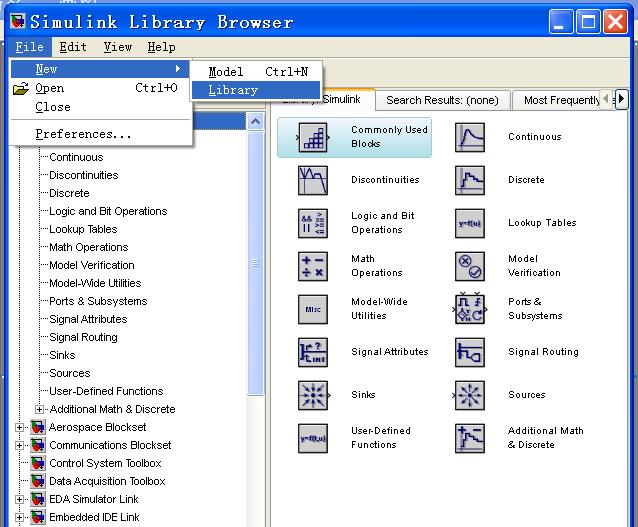Image resolution: width=638 pixels, height=527 pixels.
Task: Click the EDA Simulator Link tree icon
Action: [38, 499]
